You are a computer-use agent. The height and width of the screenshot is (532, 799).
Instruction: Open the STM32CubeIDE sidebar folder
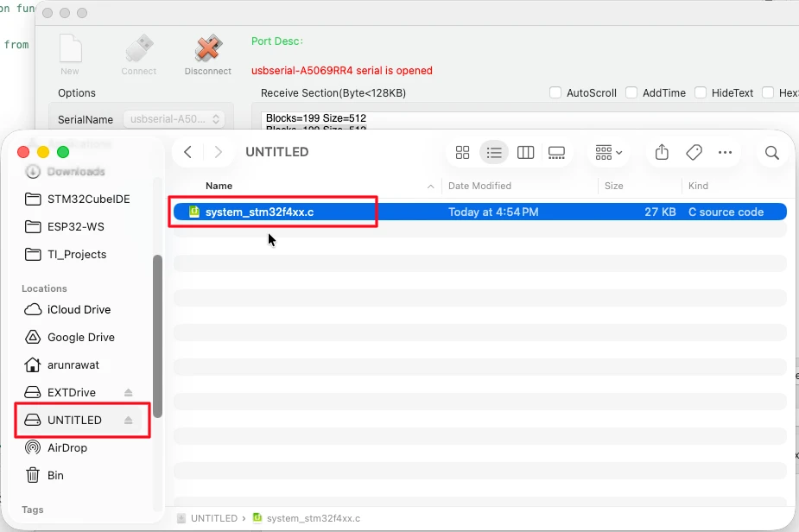[x=88, y=199]
